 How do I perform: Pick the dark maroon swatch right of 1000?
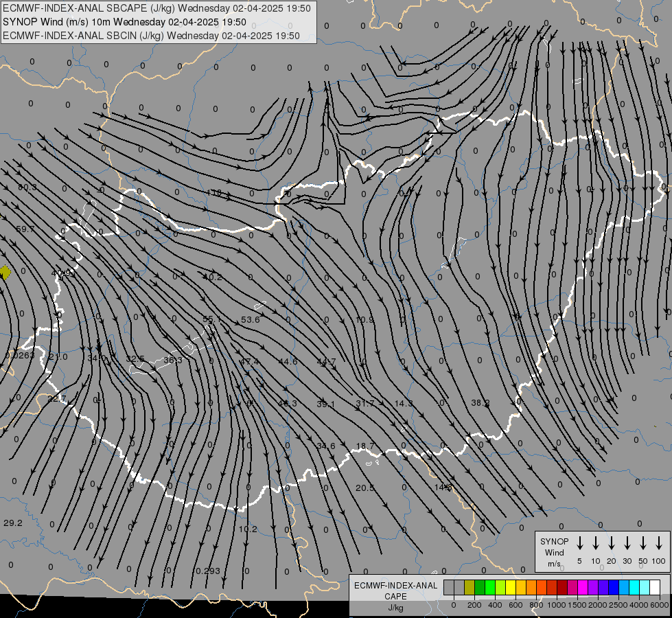[562, 587]
